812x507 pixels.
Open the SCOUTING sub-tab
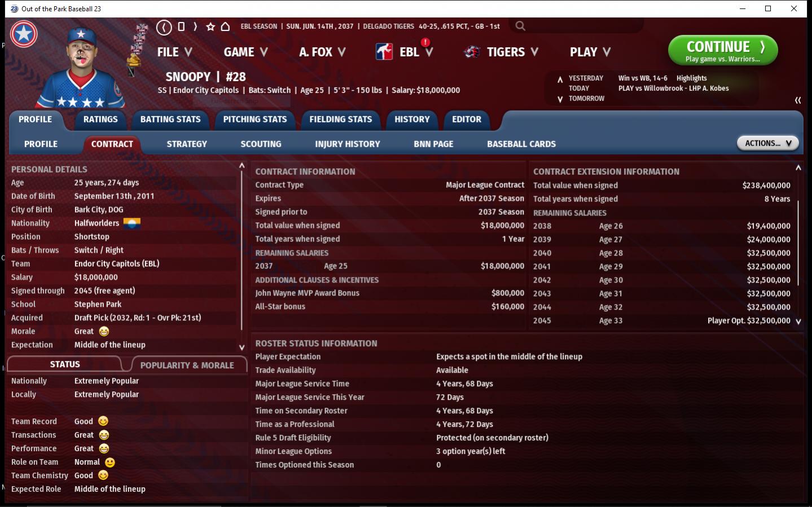click(261, 144)
